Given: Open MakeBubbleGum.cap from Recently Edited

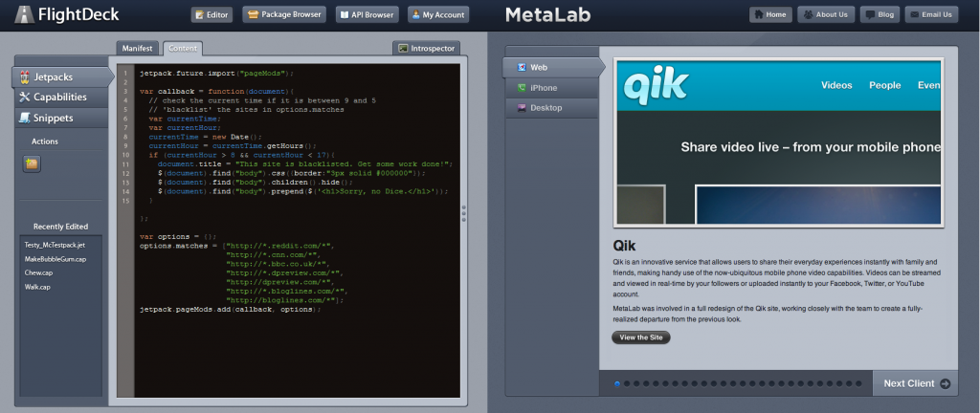Looking at the screenshot, I should (x=56, y=259).
